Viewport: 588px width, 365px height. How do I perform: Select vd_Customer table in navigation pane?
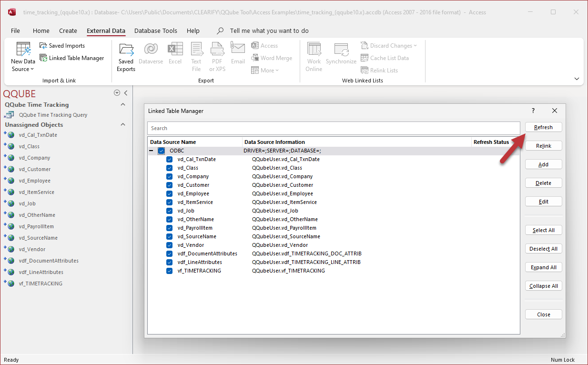[35, 169]
